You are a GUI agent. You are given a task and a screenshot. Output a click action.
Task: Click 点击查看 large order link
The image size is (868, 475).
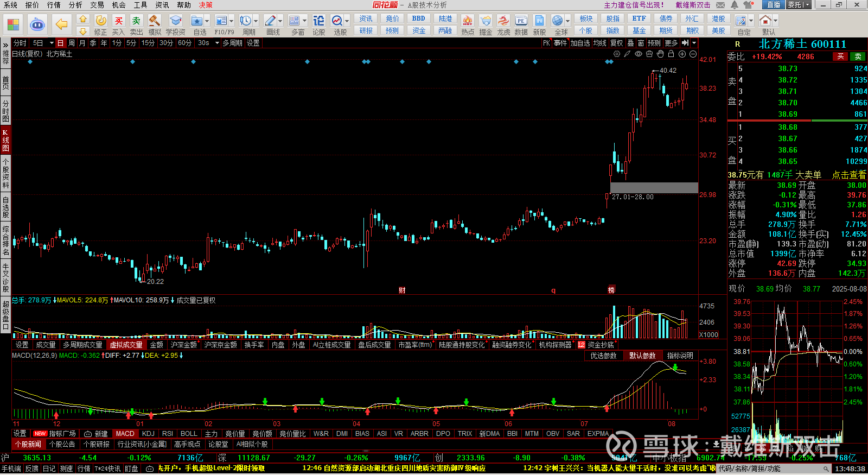tap(849, 175)
